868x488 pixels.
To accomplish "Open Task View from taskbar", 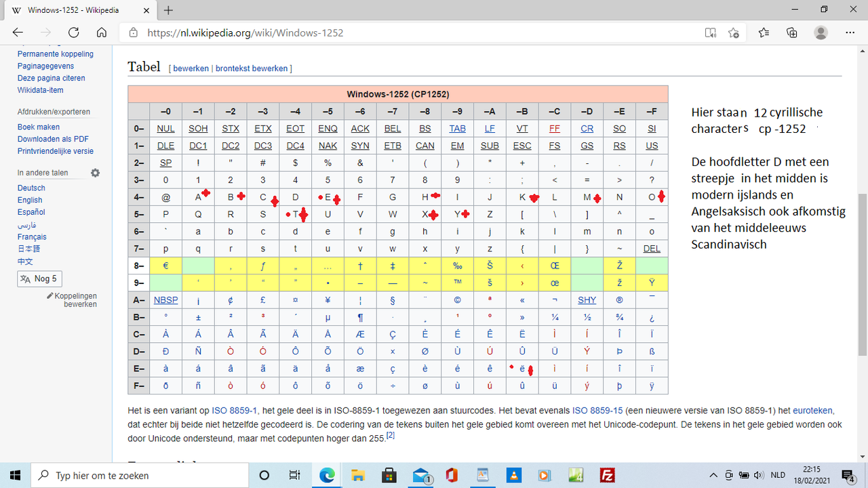I will click(295, 475).
